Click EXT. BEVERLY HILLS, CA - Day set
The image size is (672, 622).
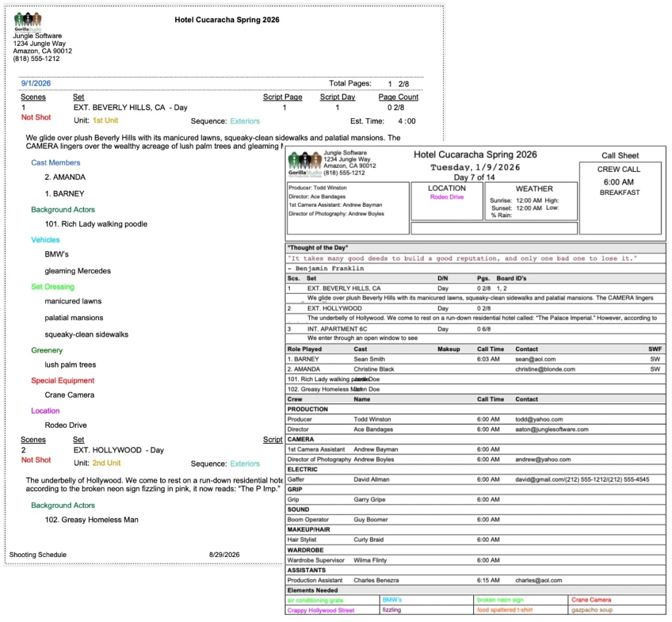[x=131, y=108]
